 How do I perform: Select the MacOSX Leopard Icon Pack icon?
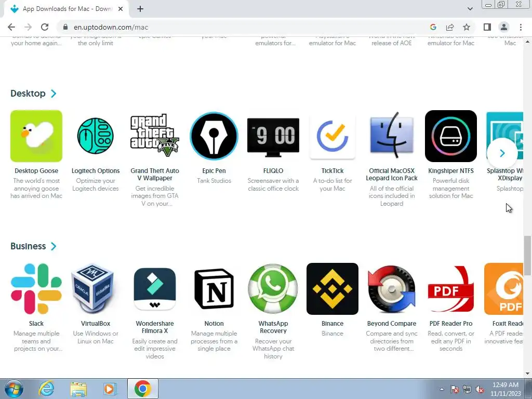coord(392,136)
